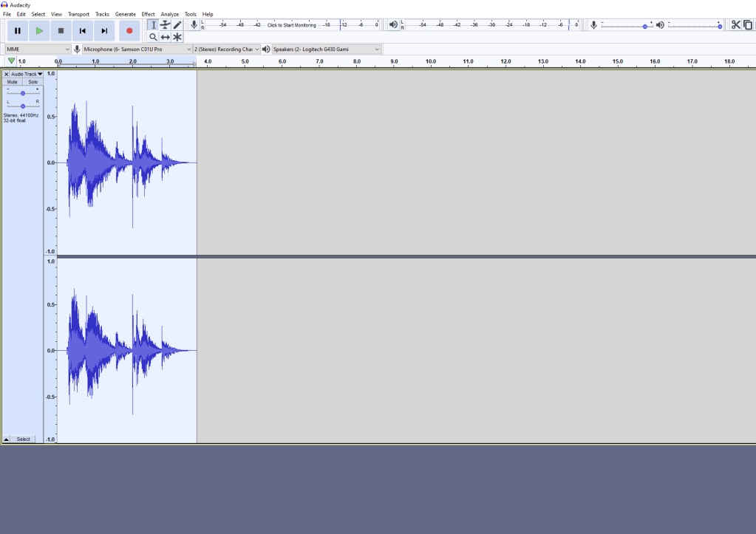The width and height of the screenshot is (756, 534).
Task: Open the MME audio host dropdown
Action: (x=38, y=49)
